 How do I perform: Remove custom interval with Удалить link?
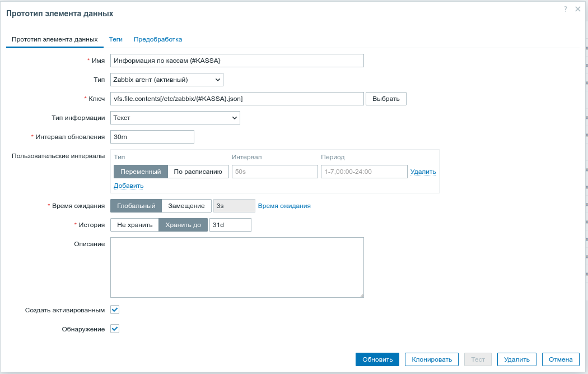point(423,172)
